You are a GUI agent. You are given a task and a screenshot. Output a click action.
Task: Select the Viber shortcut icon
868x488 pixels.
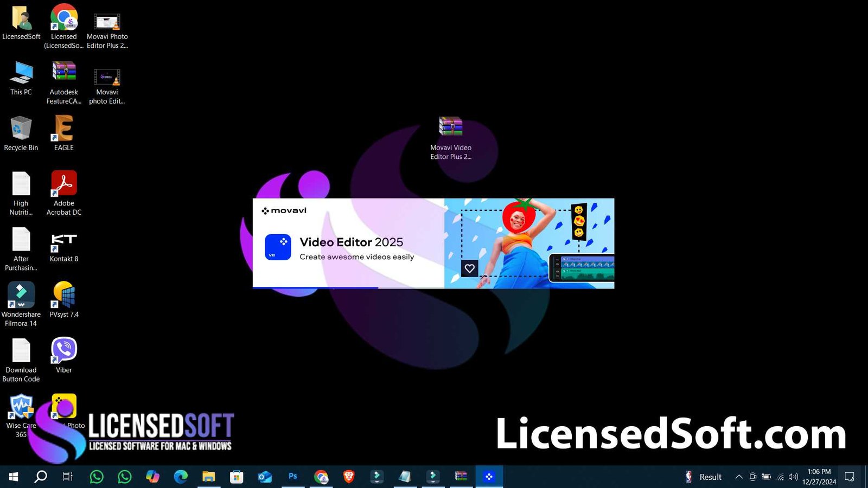click(64, 356)
